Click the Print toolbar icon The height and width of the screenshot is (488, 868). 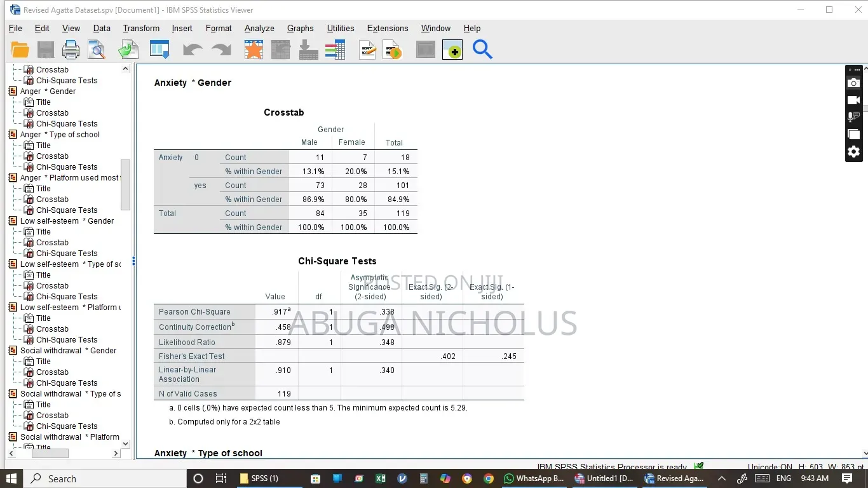coord(71,50)
